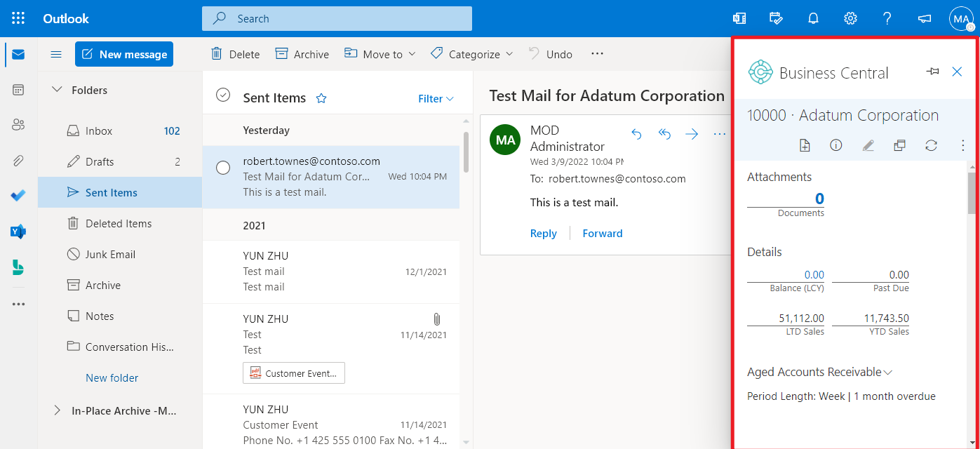
Task: Select the Edit pencil in Business Central panel
Action: tap(868, 145)
